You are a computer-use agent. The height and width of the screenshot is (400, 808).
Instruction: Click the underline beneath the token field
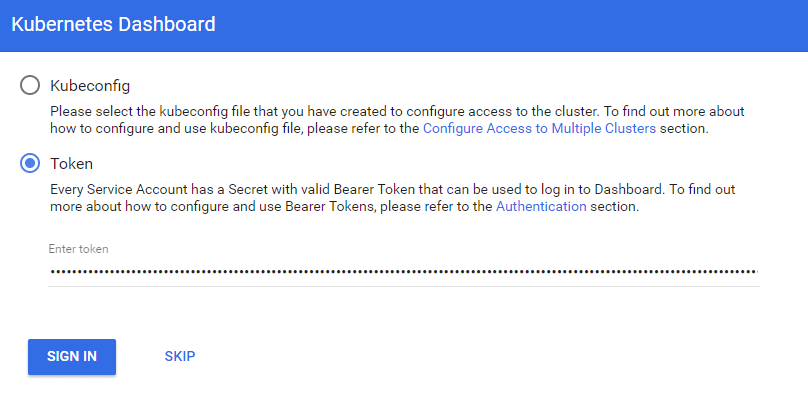click(x=400, y=286)
